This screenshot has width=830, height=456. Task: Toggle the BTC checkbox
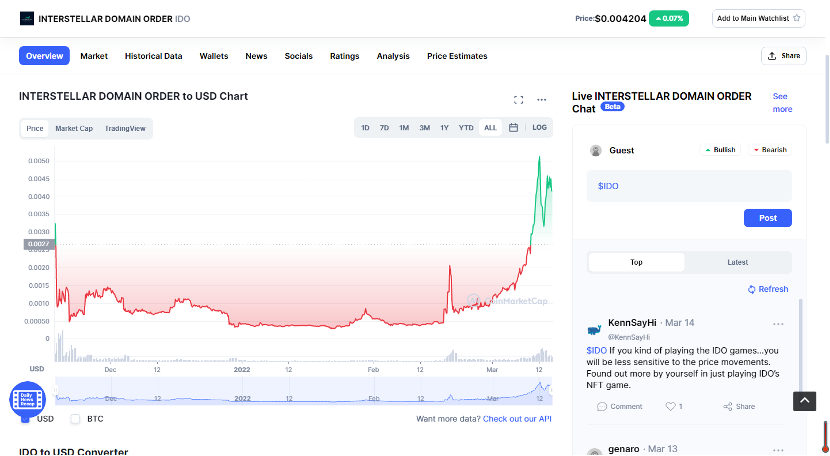coord(75,419)
